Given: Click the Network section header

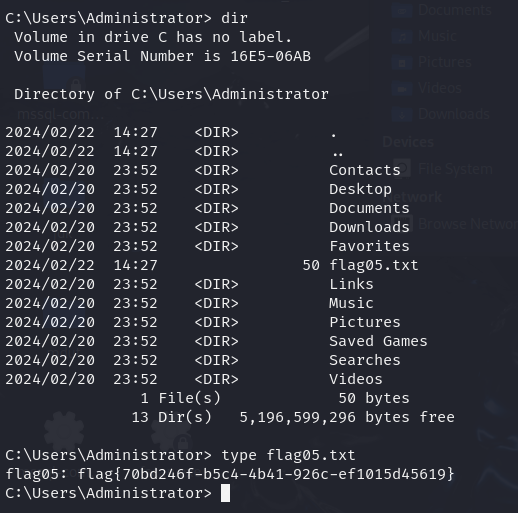Looking at the screenshot, I should click(x=413, y=197).
